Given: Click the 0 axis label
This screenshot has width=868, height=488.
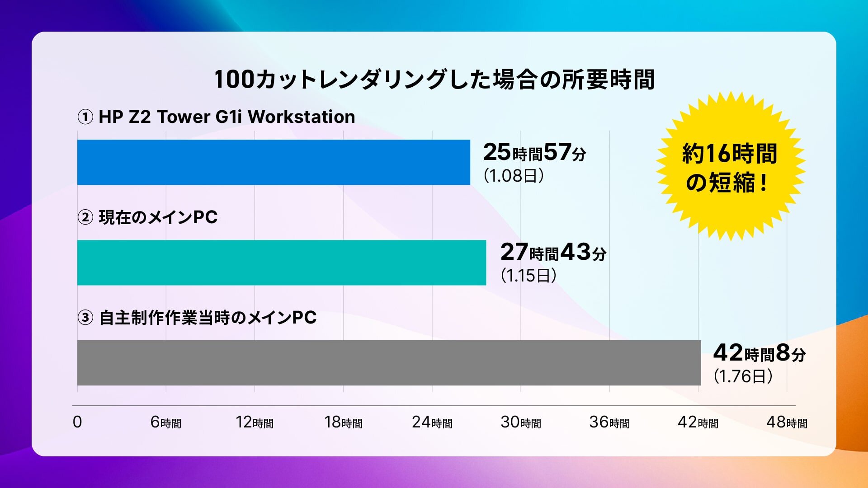Looking at the screenshot, I should [77, 422].
